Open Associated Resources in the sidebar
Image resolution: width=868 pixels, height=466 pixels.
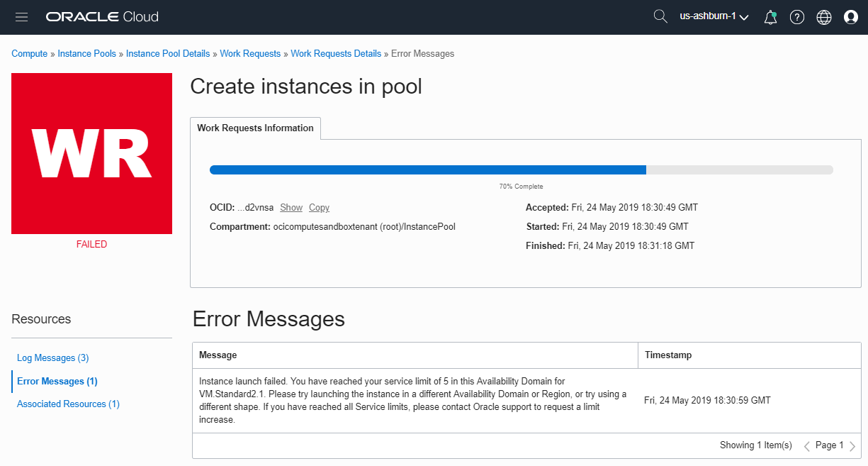click(x=67, y=404)
